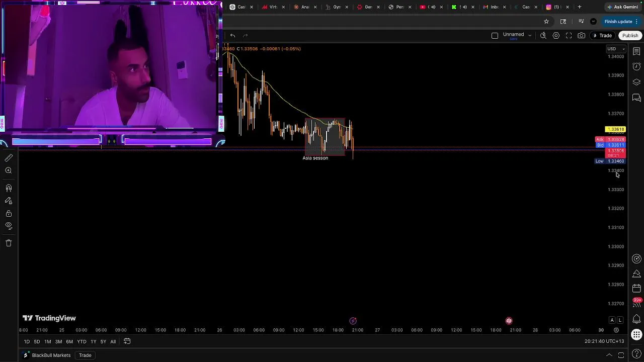Open chart Settings hexagon icon
The width and height of the screenshot is (644, 362).
click(556, 35)
